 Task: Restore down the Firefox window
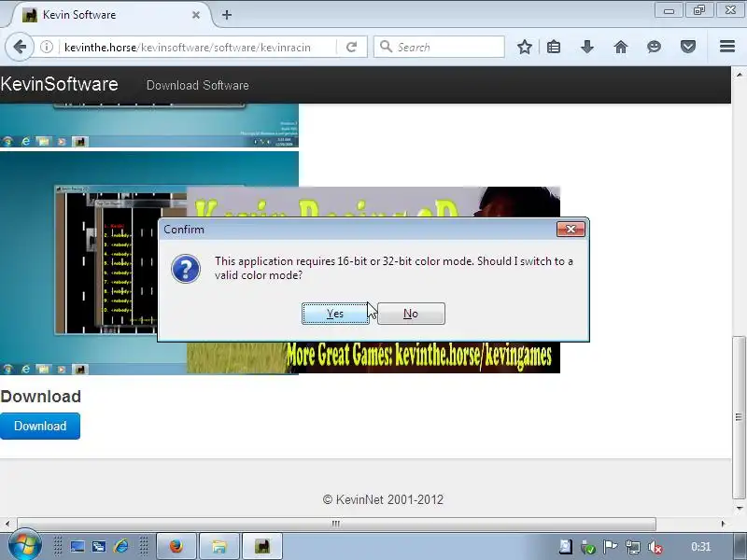[x=699, y=10]
